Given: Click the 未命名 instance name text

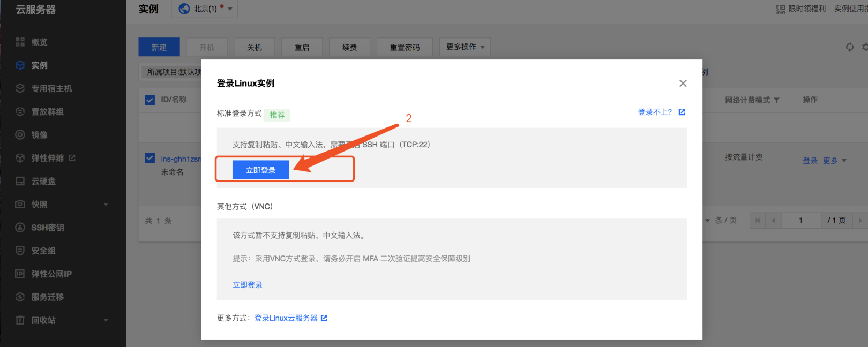Looking at the screenshot, I should (173, 172).
